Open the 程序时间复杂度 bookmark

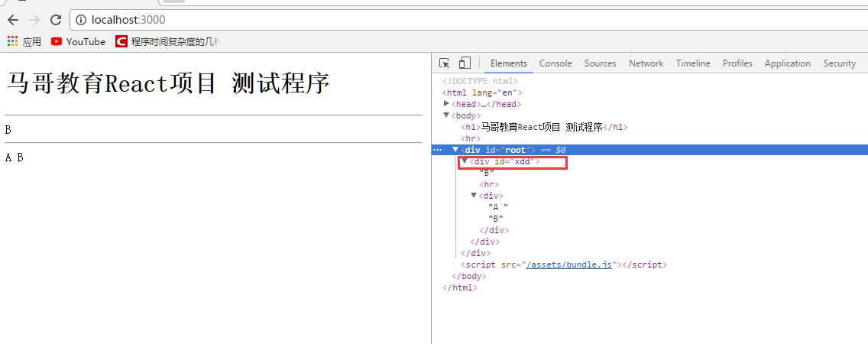(x=167, y=41)
